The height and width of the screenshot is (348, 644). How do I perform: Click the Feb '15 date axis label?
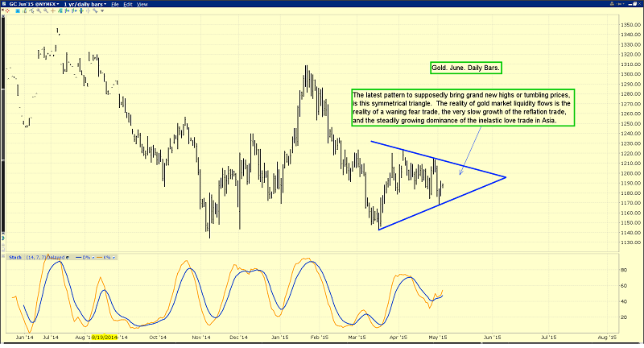(319, 338)
